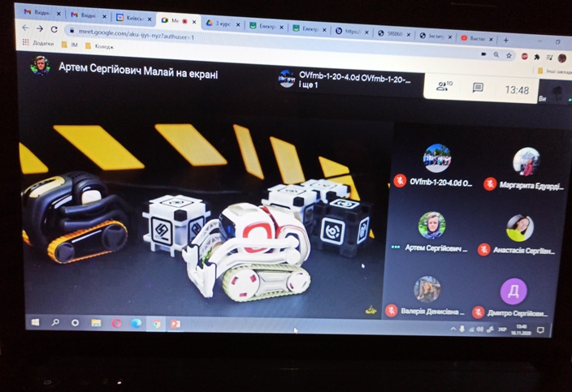Open Cortana circle on the taskbar
The image size is (572, 392).
point(75,323)
